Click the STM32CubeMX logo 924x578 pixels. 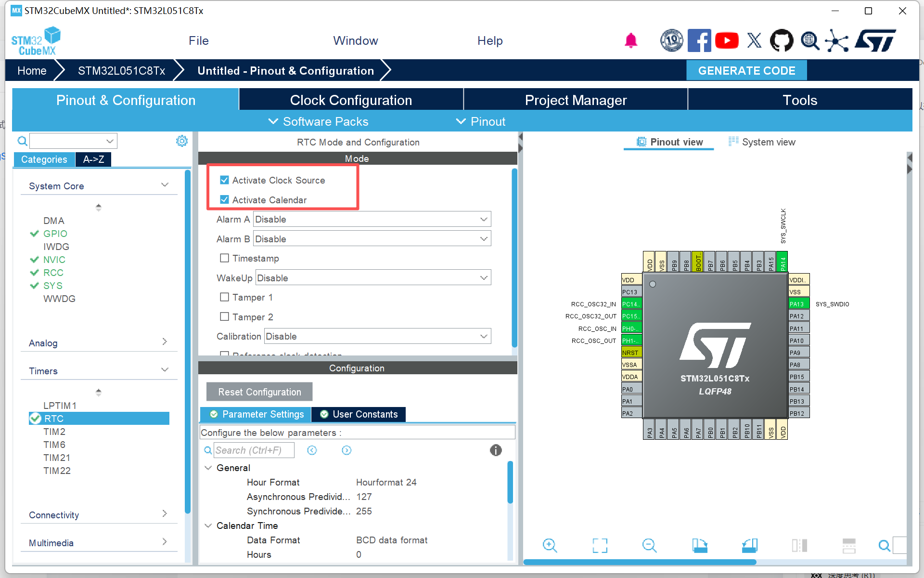[36, 41]
